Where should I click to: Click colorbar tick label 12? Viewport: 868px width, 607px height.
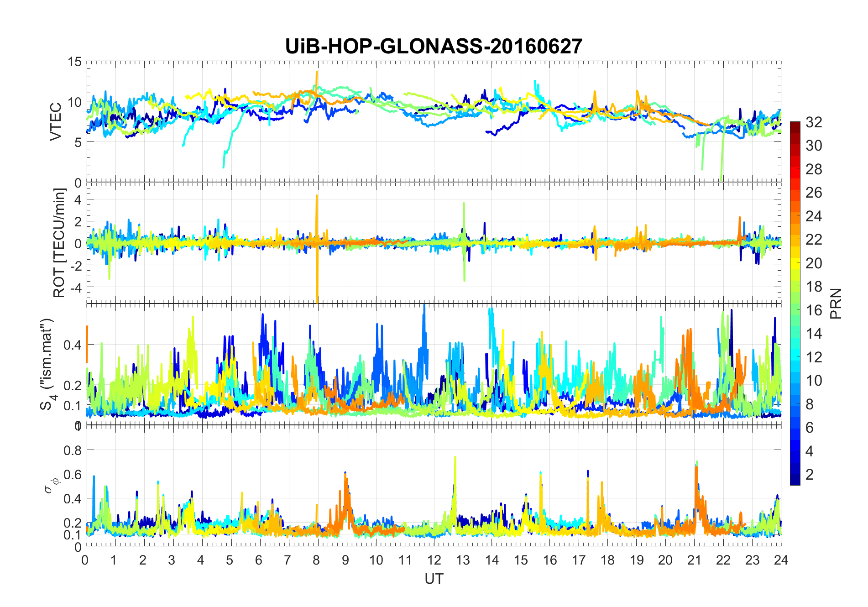814,357
